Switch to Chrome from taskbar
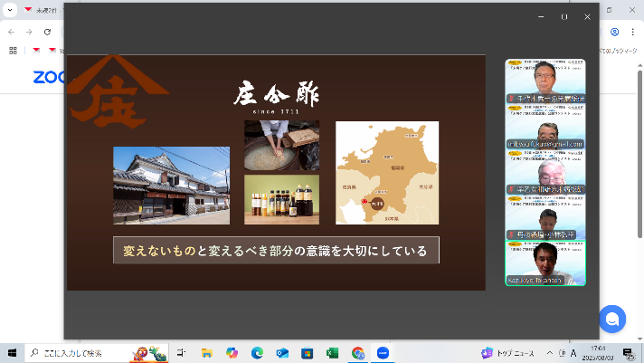Screen dimensions: 644x363 pos(358,353)
